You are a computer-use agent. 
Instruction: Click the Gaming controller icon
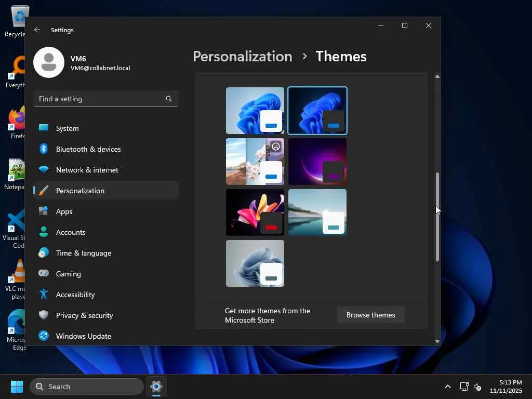[x=44, y=274]
